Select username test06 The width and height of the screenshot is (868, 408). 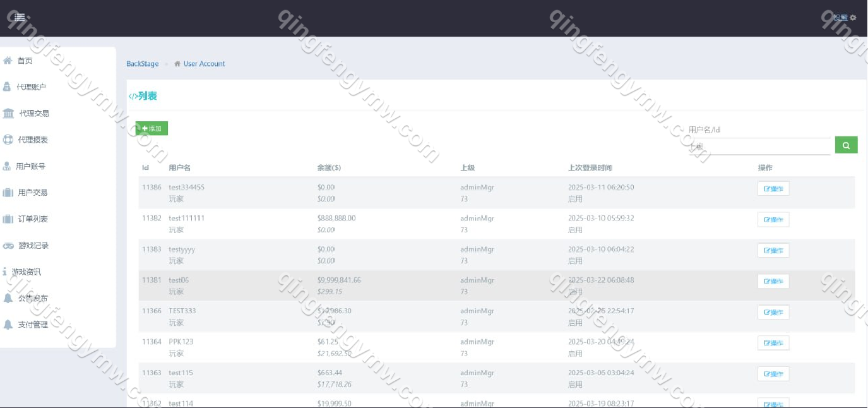coord(179,280)
